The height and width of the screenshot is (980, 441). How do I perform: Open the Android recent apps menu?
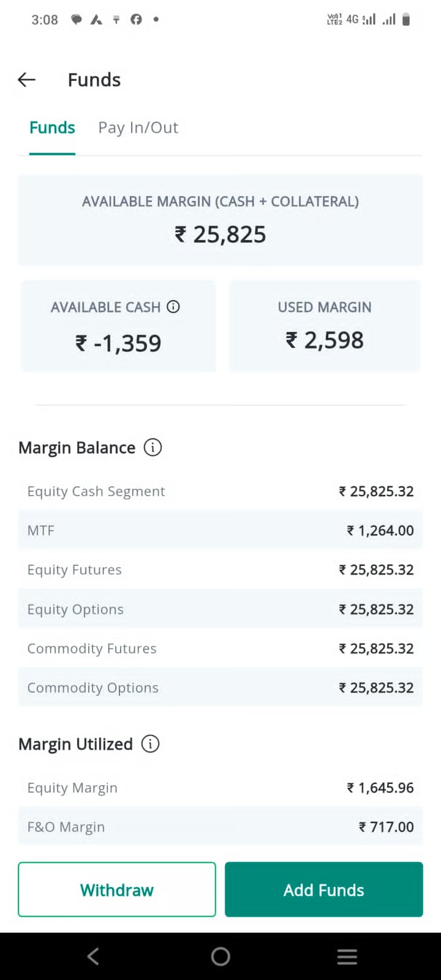[347, 957]
